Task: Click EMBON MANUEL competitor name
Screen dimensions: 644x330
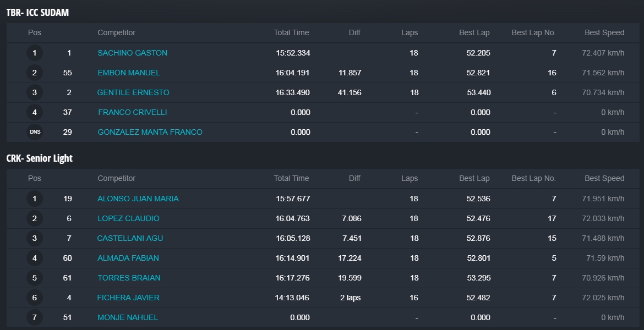Action: 129,73
